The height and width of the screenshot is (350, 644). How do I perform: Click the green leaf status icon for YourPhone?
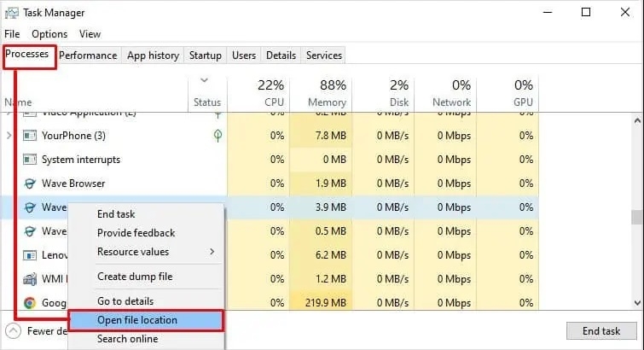click(218, 136)
